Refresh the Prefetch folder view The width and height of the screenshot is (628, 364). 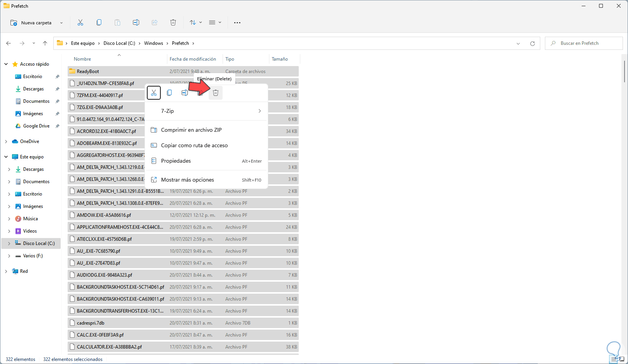(x=533, y=43)
